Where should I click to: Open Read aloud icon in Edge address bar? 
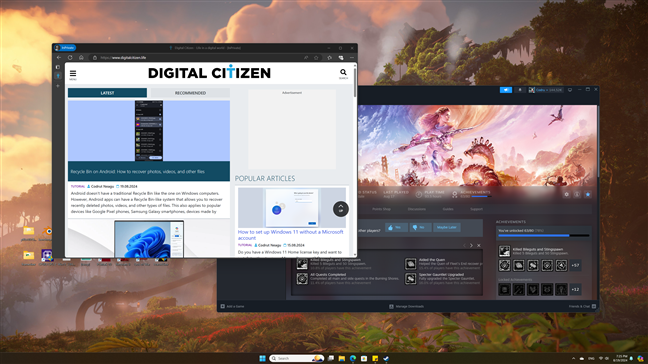click(306, 57)
